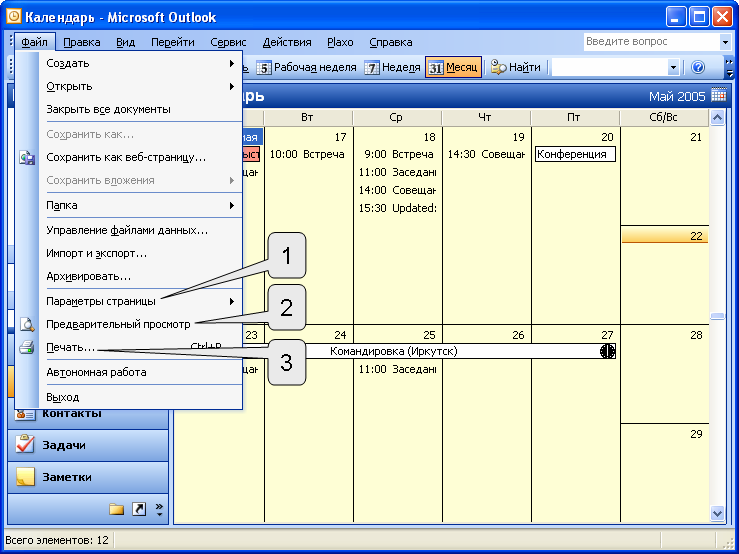
Task: Open the Перейти menu
Action: [x=172, y=42]
